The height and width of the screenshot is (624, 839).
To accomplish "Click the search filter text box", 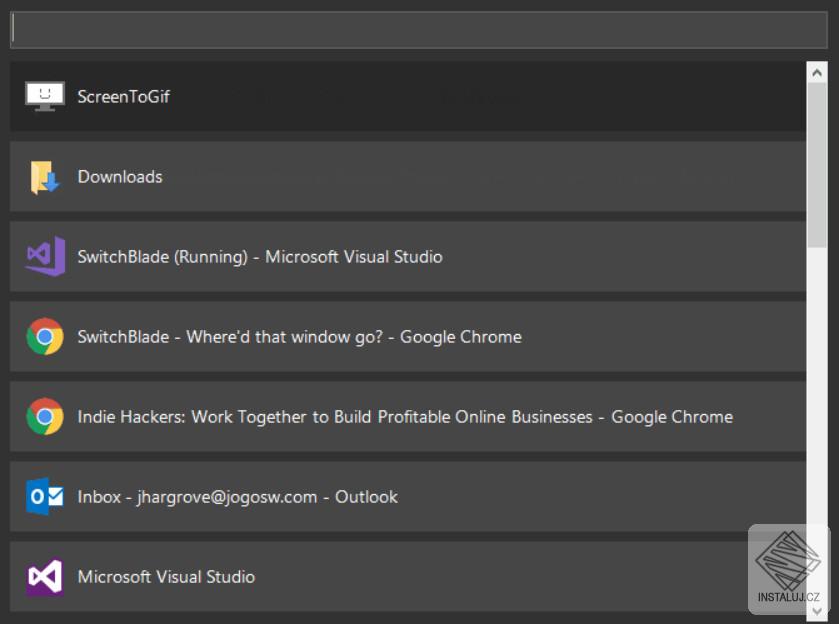I will coord(419,30).
